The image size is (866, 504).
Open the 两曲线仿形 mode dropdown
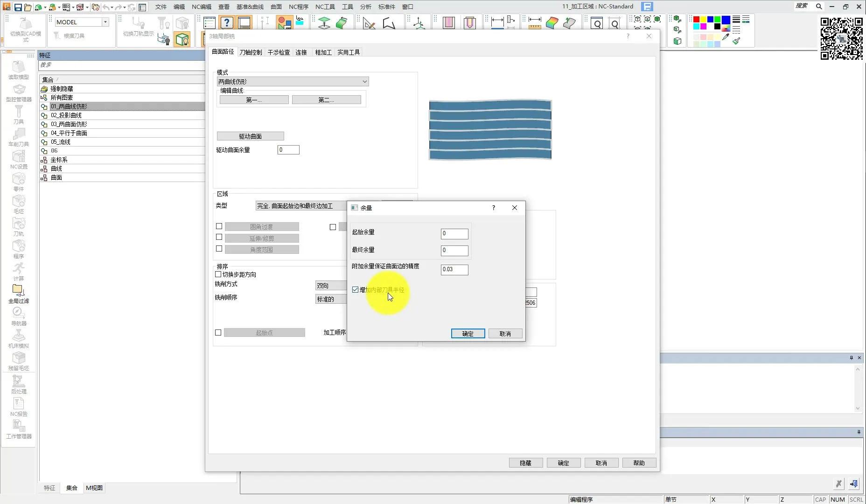[x=293, y=82]
